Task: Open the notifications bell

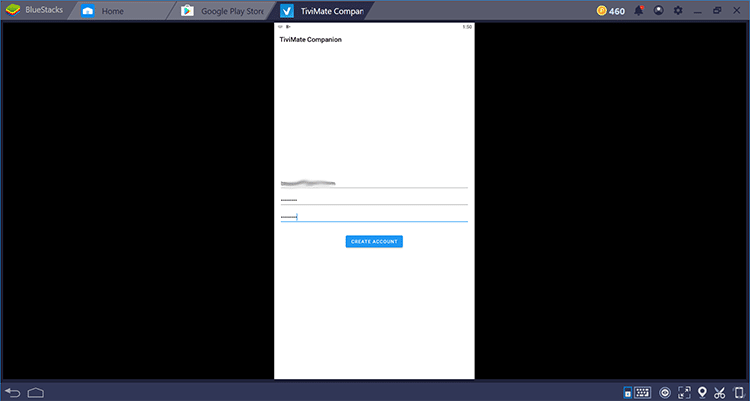Action: [x=639, y=10]
